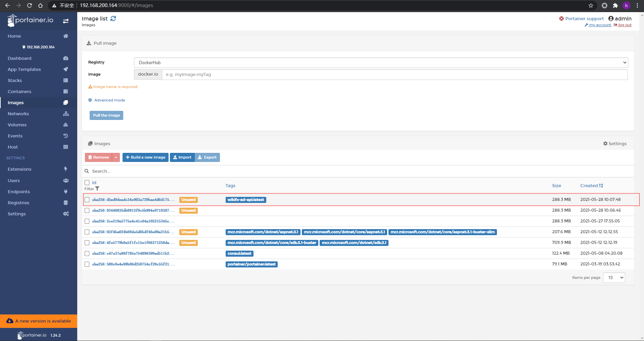Check the sha256:03f4ba024b69de5d image row checkbox

87,232
